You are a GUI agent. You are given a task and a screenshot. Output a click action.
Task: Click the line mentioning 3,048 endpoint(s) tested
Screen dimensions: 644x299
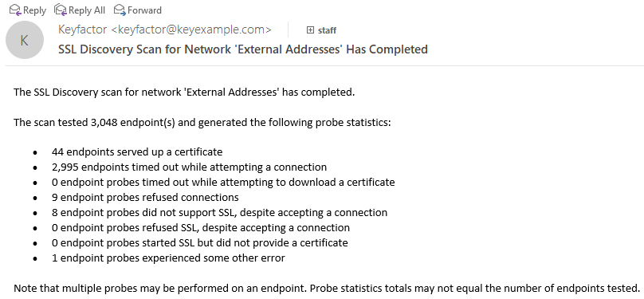[202, 123]
